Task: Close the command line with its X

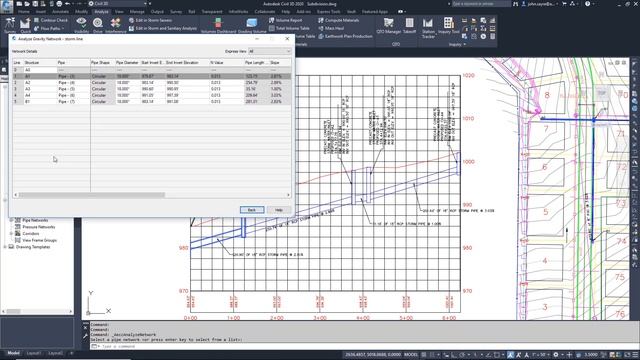Action: [x=85, y=327]
